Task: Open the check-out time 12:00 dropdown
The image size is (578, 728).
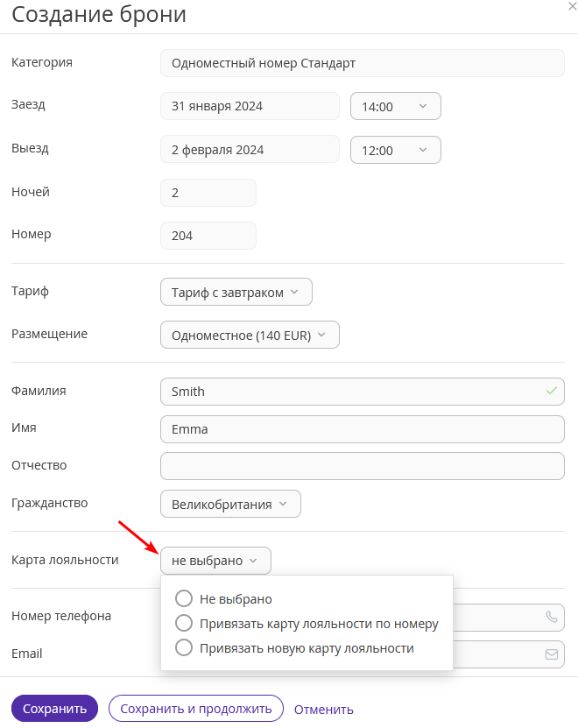Action: coord(396,150)
